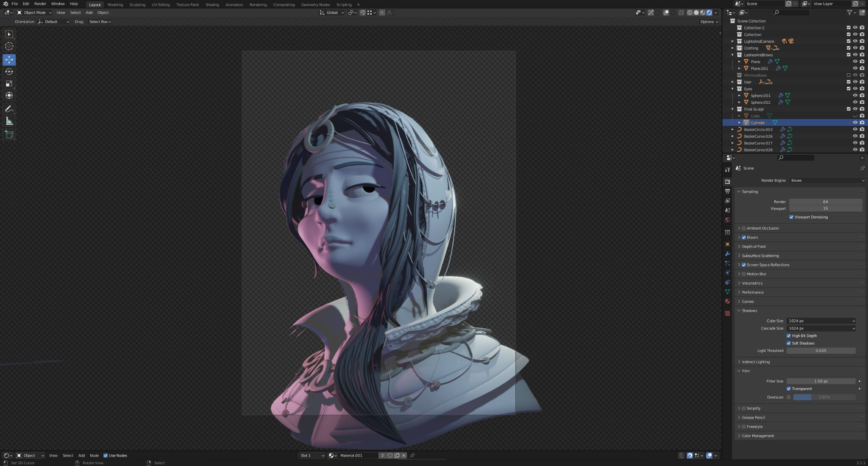This screenshot has width=868, height=466.
Task: Open the Render Engine dropdown
Action: (827, 180)
